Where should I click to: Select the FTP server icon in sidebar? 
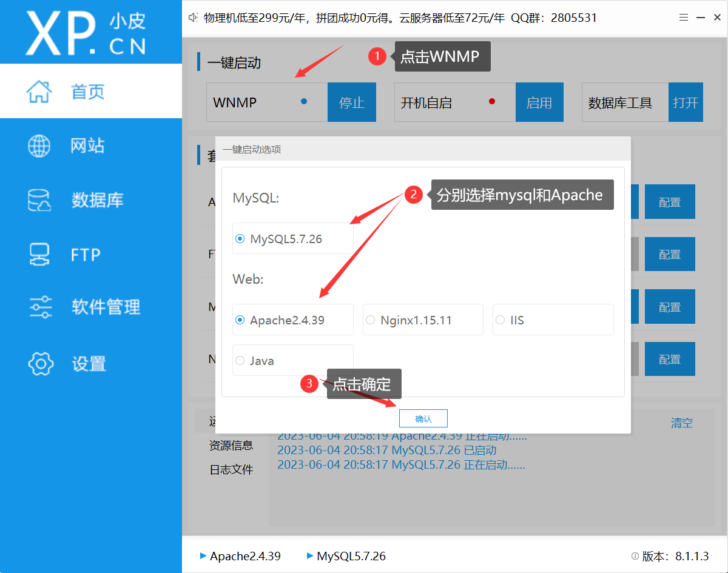click(40, 255)
